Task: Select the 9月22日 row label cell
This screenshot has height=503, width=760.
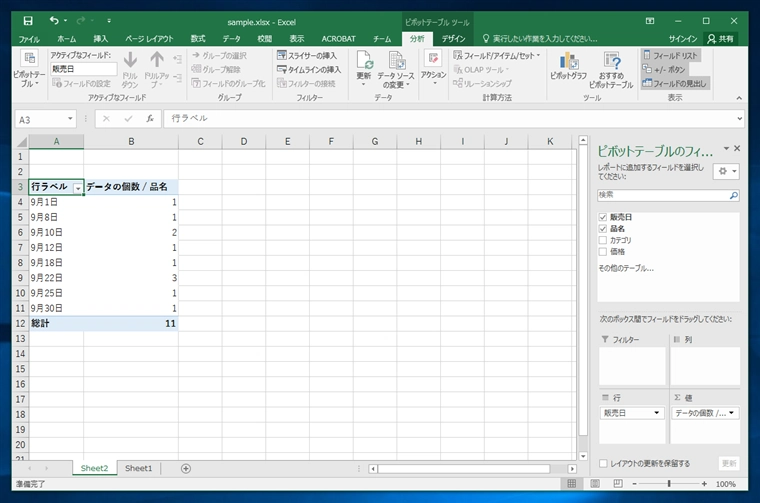Action: [x=56, y=278]
